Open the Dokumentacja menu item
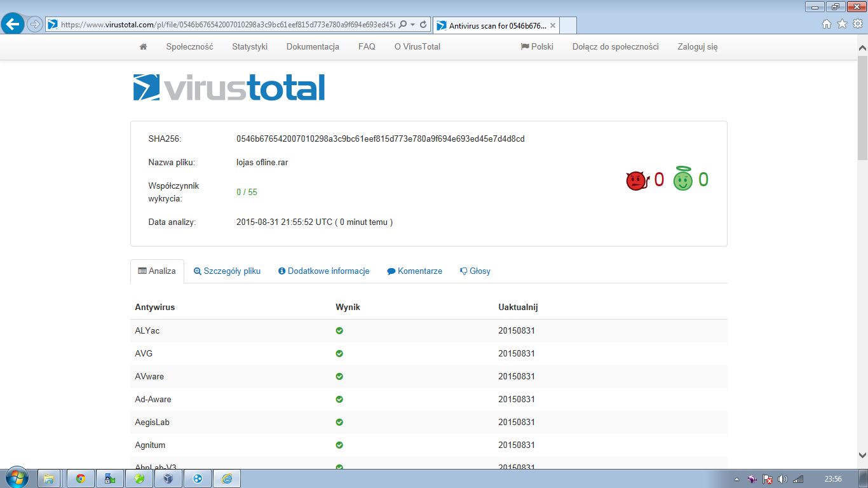This screenshot has width=868, height=488. [x=313, y=46]
